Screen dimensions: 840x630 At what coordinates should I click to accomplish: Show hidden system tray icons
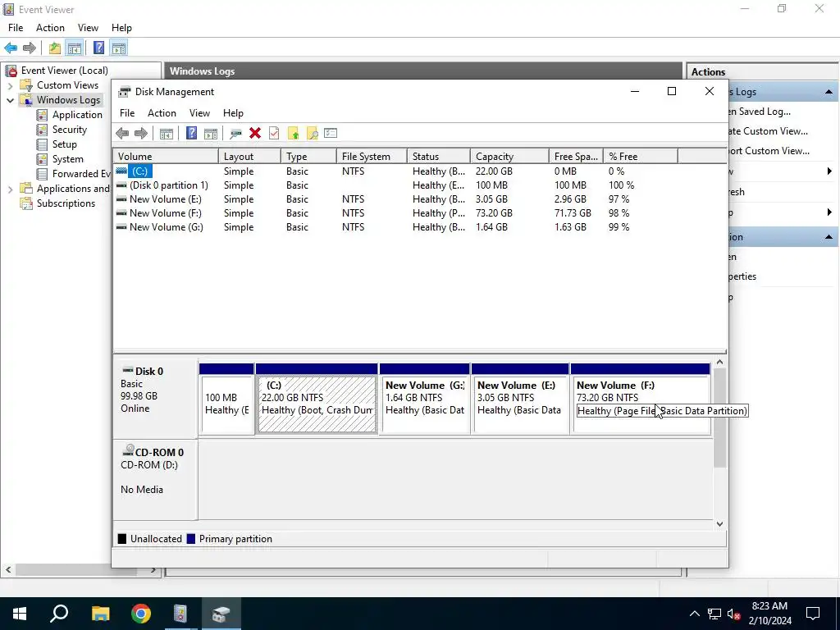[x=694, y=614]
